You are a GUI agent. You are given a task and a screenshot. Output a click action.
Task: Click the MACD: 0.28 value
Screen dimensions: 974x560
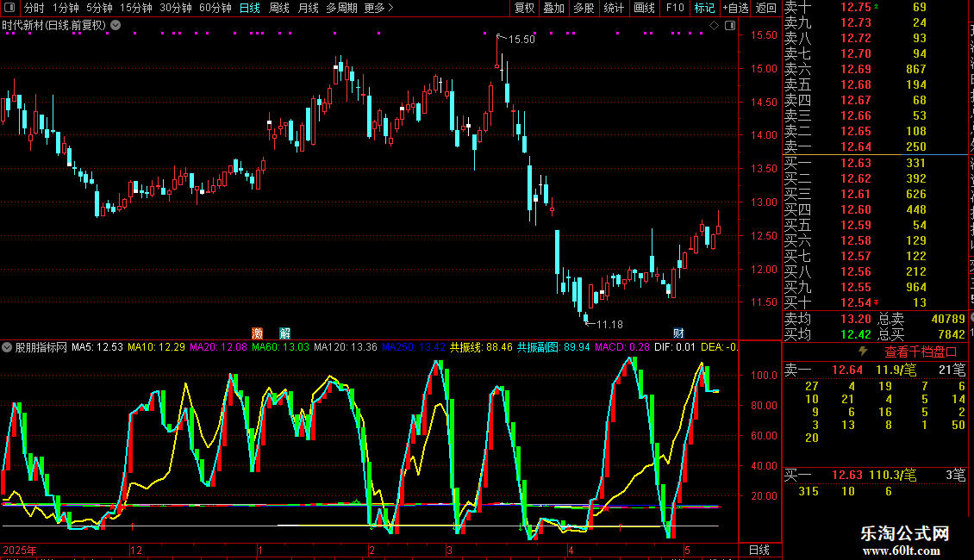[622, 347]
